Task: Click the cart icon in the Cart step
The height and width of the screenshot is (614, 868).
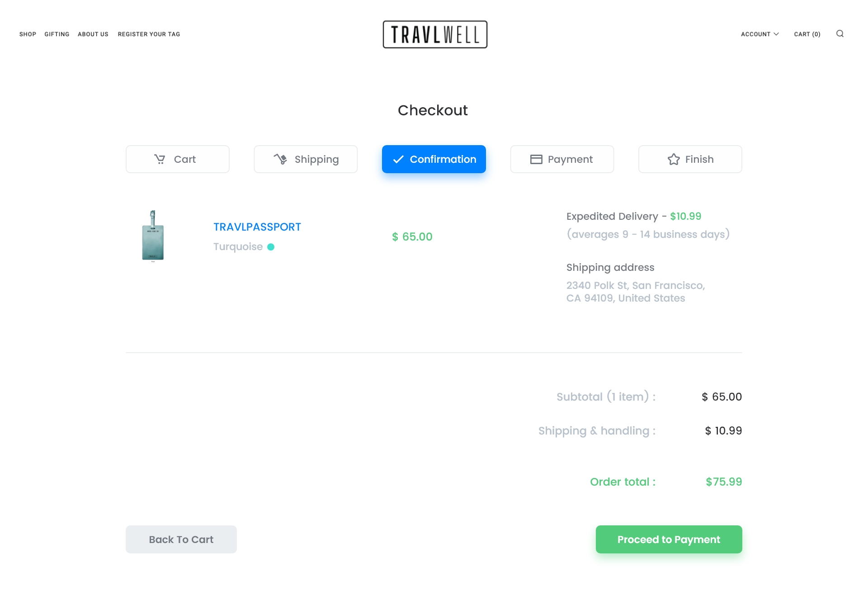Action: pyautogui.click(x=160, y=159)
